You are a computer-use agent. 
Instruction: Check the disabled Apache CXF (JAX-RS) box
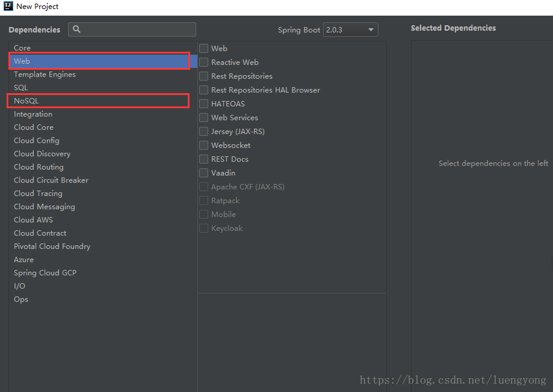coord(204,186)
